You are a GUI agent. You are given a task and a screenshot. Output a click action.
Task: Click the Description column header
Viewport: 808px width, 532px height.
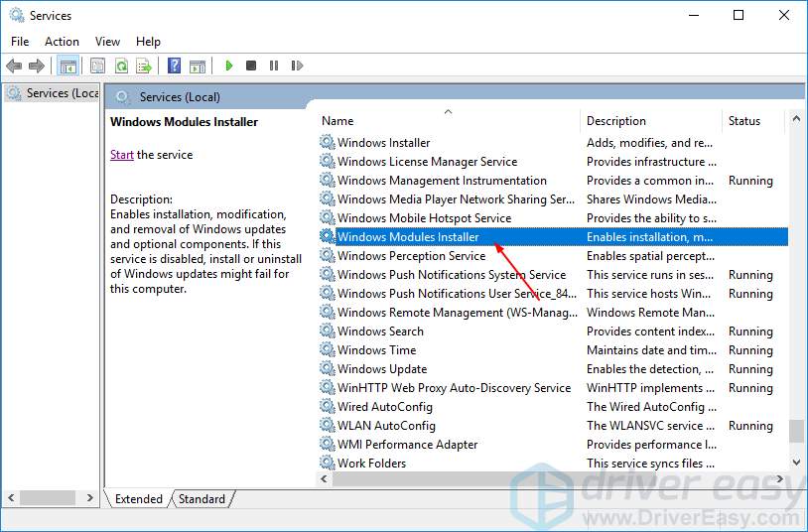click(x=651, y=121)
